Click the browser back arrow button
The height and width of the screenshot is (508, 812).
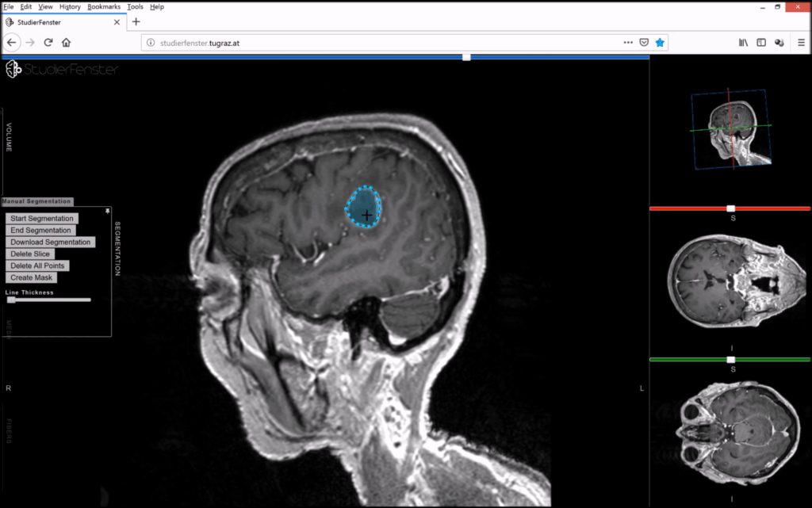click(12, 43)
